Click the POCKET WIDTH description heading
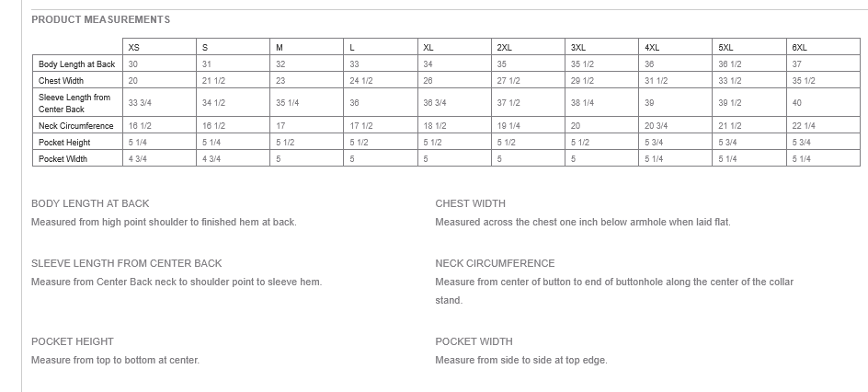 point(474,341)
